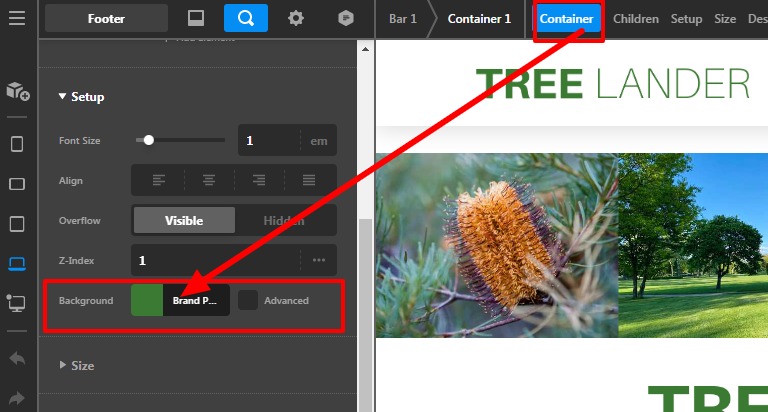Open the hamburger main menu
Image resolution: width=768 pixels, height=412 pixels.
(x=17, y=18)
